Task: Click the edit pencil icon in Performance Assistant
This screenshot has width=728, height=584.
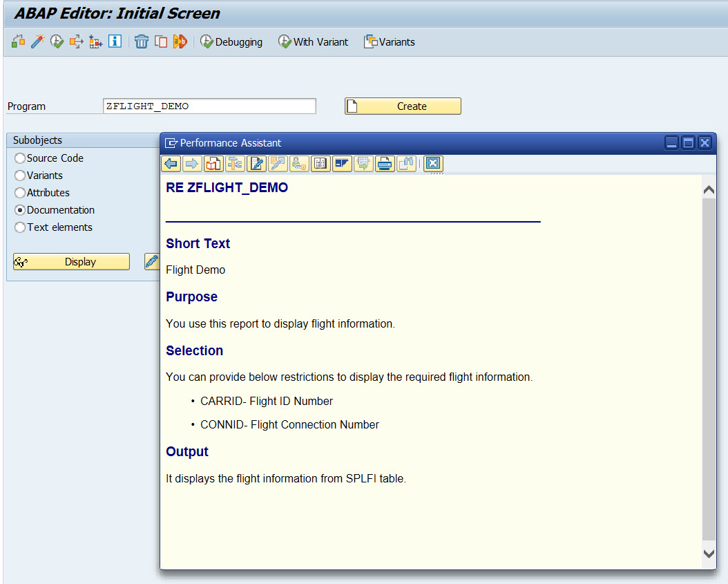Action: tap(256, 164)
